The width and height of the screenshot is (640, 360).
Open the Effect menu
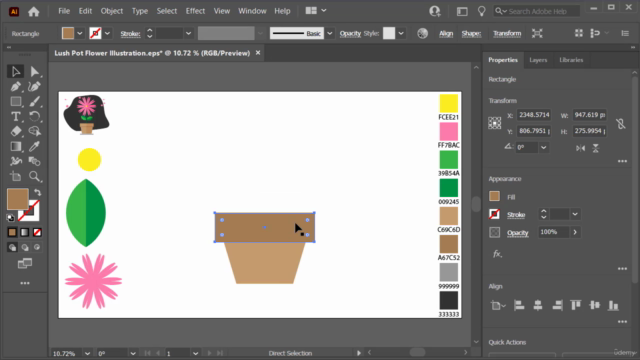[x=195, y=11]
